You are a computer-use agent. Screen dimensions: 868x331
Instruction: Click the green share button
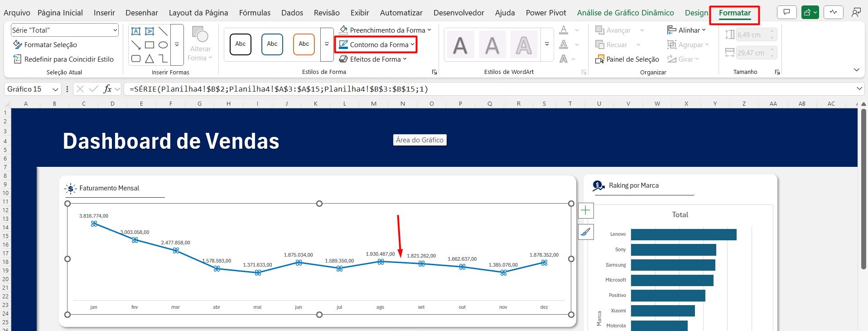point(810,13)
